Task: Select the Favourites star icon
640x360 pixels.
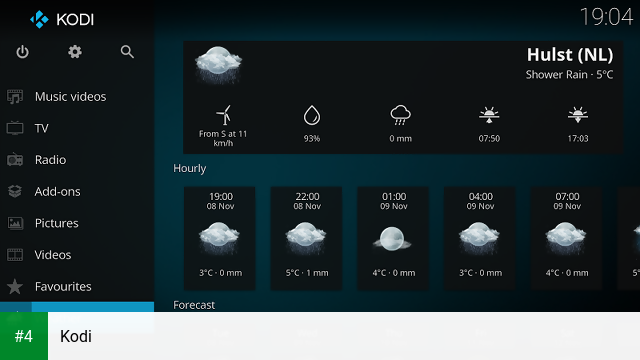Action: 15,286
